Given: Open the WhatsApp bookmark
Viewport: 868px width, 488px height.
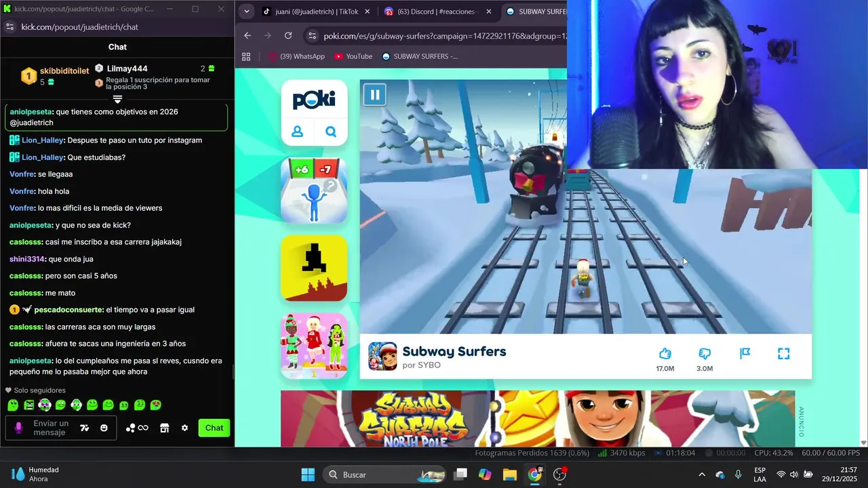Looking at the screenshot, I should (296, 56).
